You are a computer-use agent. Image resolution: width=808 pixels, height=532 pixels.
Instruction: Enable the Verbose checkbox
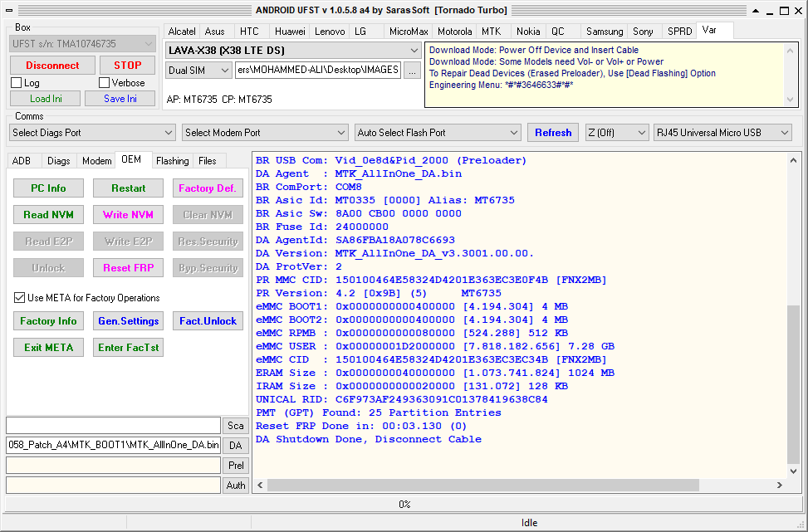point(104,82)
